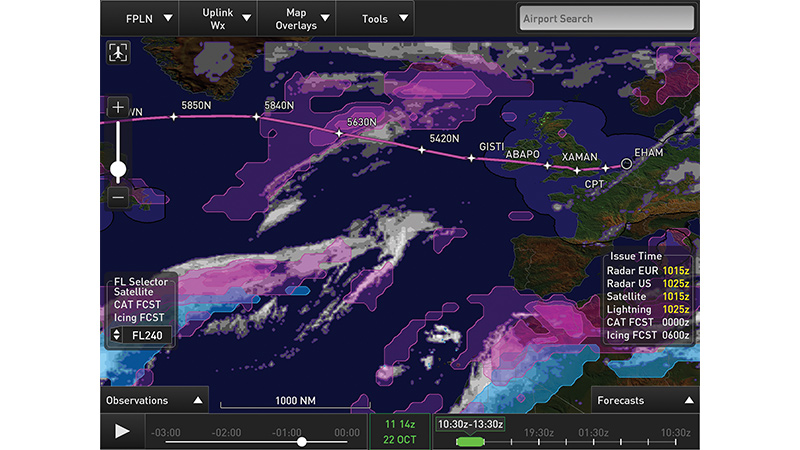Image resolution: width=800 pixels, height=450 pixels.
Task: Jump to -03:00 on observations timeline
Action: point(166,433)
